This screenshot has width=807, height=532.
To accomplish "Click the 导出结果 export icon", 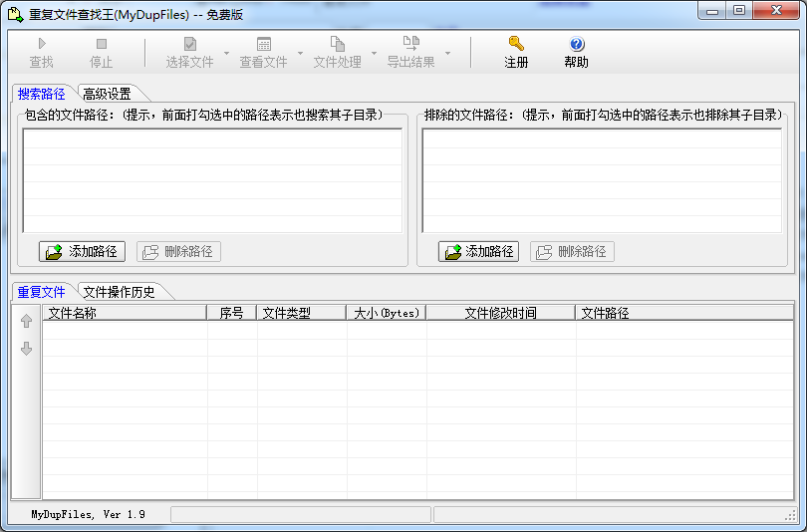I will 410,44.
